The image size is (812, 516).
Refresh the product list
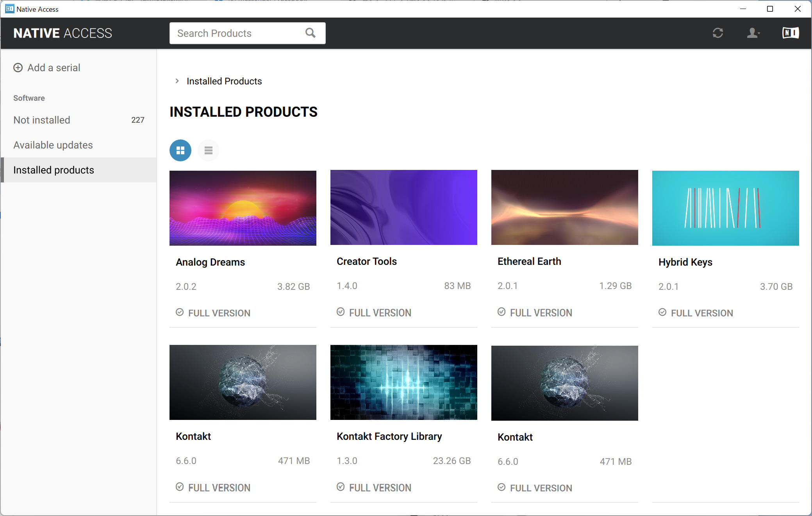717,33
